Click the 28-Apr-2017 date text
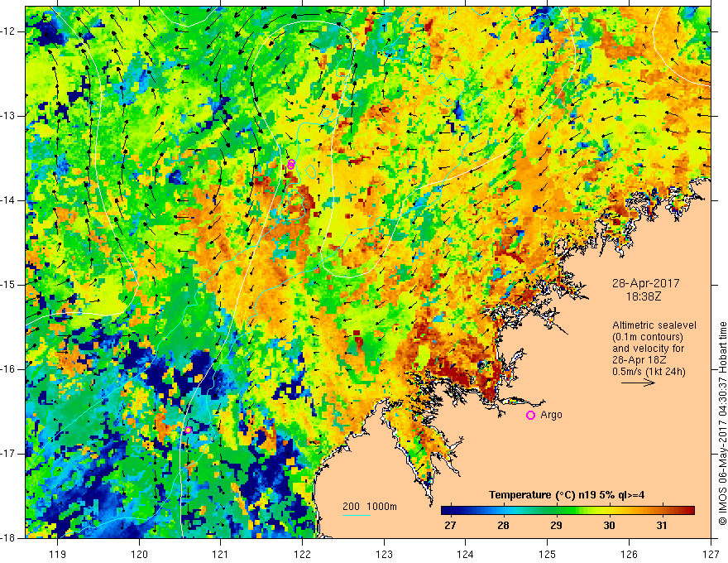This screenshot has width=728, height=563. (646, 283)
